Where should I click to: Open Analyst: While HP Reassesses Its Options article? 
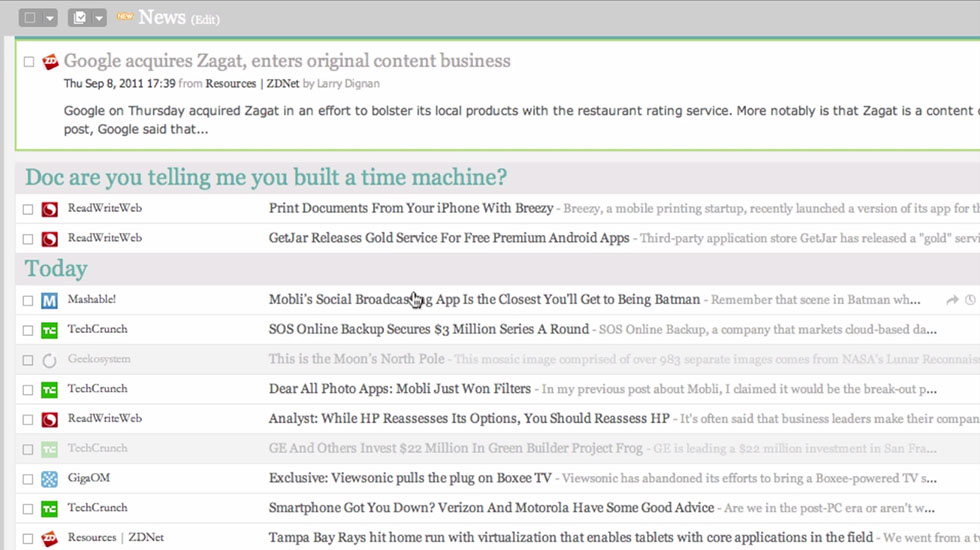(x=469, y=419)
